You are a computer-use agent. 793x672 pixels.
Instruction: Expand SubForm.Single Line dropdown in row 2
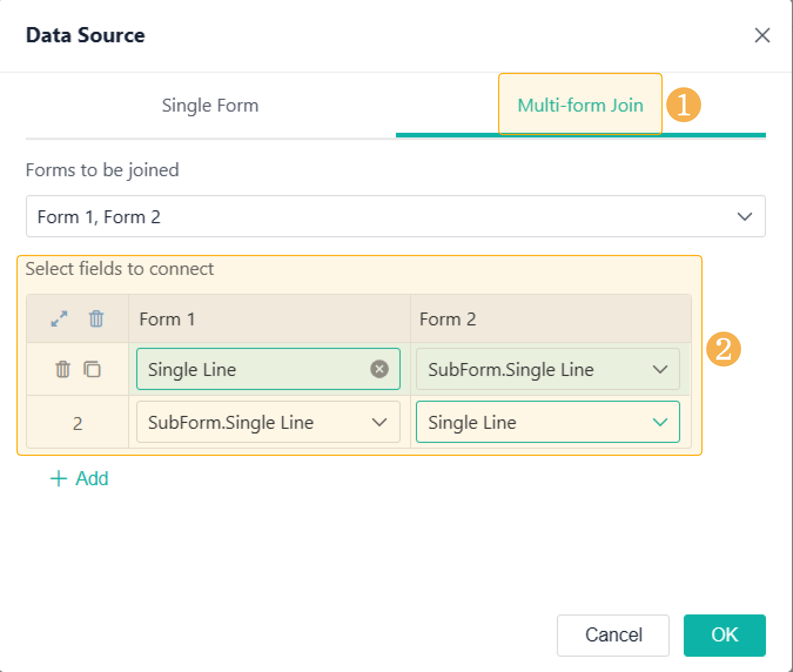point(379,422)
